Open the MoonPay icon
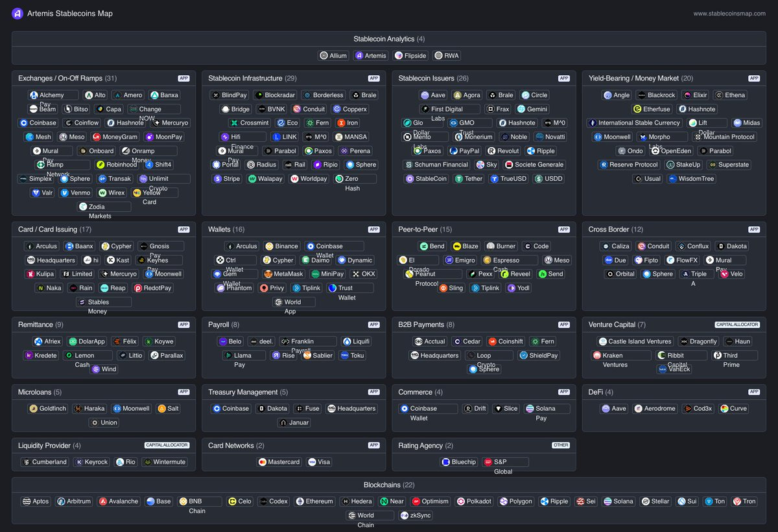The width and height of the screenshot is (778, 532). (x=150, y=137)
